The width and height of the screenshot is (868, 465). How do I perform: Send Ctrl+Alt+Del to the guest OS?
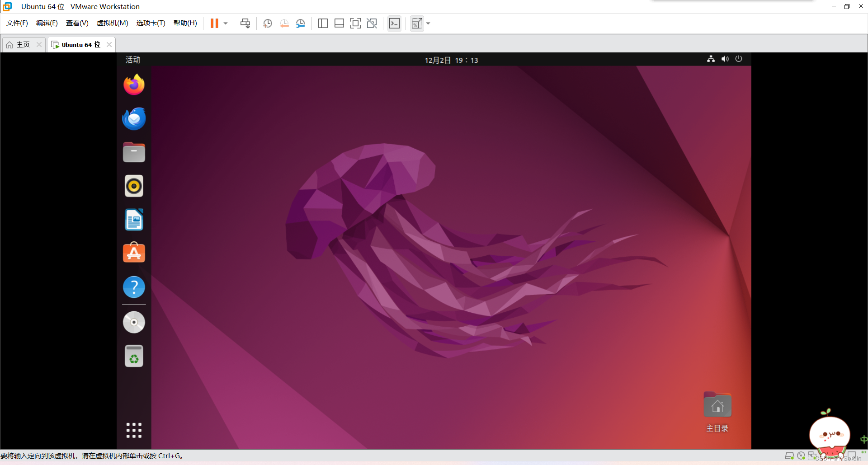pyautogui.click(x=245, y=23)
